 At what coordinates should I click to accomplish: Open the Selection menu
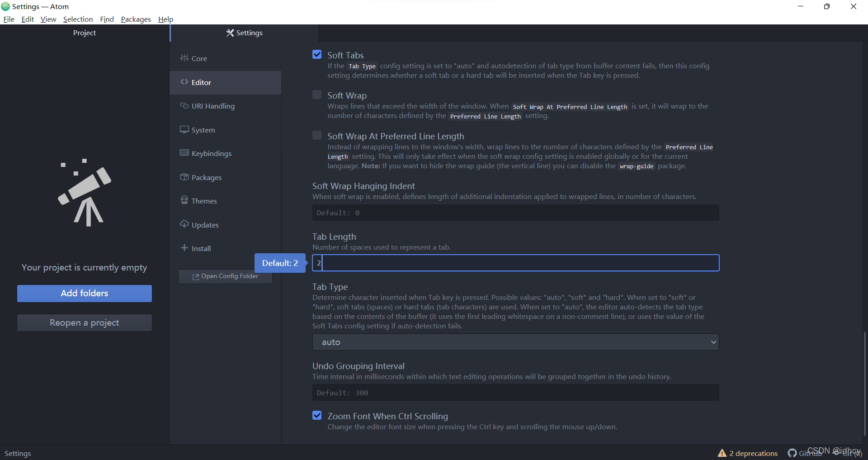click(78, 19)
